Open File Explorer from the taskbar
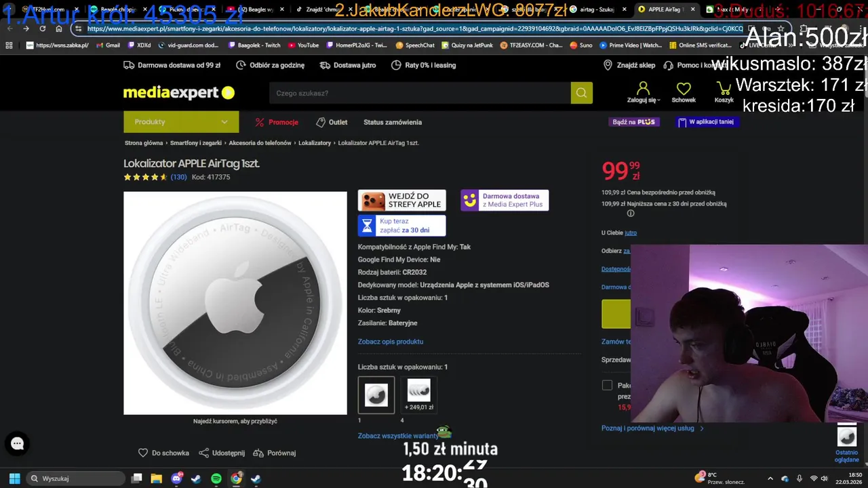 coord(156,479)
